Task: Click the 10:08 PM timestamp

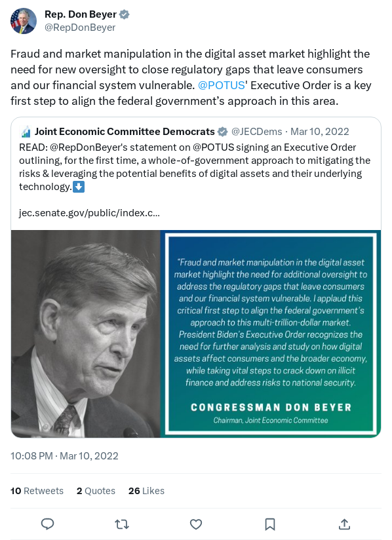Action: tap(31, 455)
